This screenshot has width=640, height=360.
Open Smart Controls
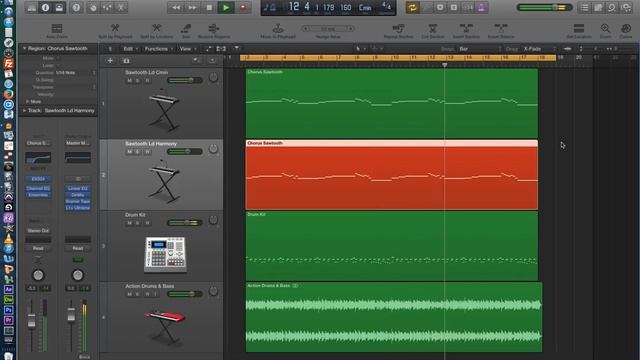93,7
